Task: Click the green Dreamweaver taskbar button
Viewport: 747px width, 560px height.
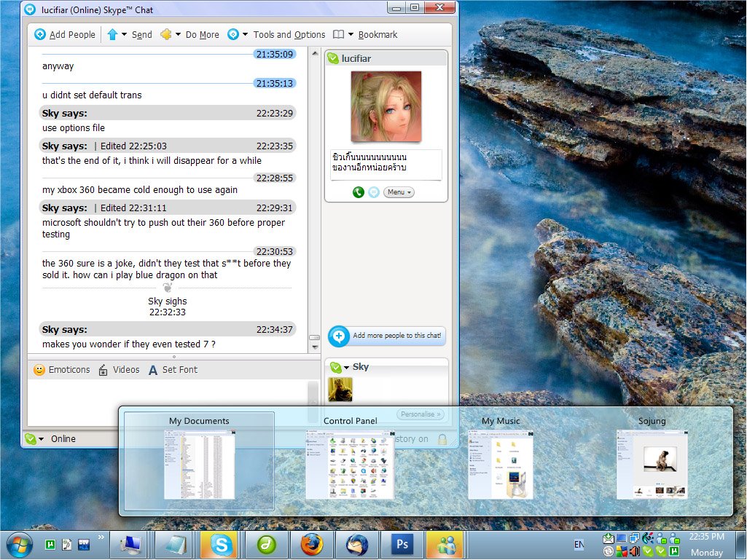Action: (267, 545)
